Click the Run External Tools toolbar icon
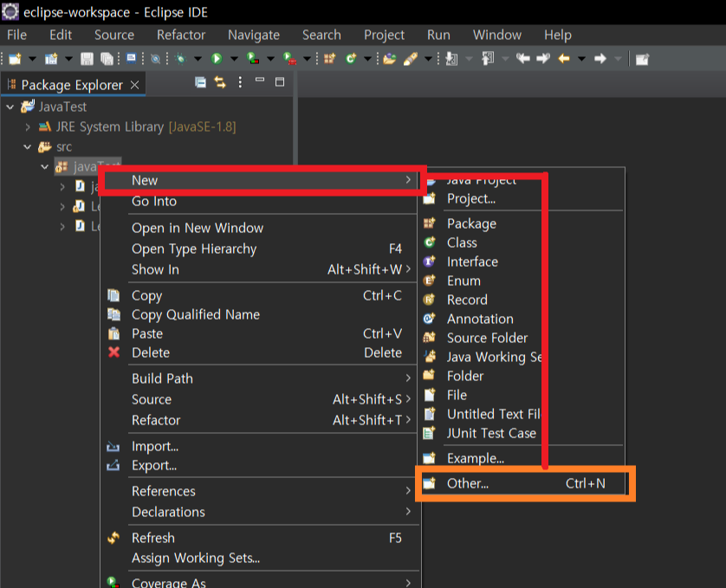Viewport: 726px width, 588px height. (x=289, y=59)
